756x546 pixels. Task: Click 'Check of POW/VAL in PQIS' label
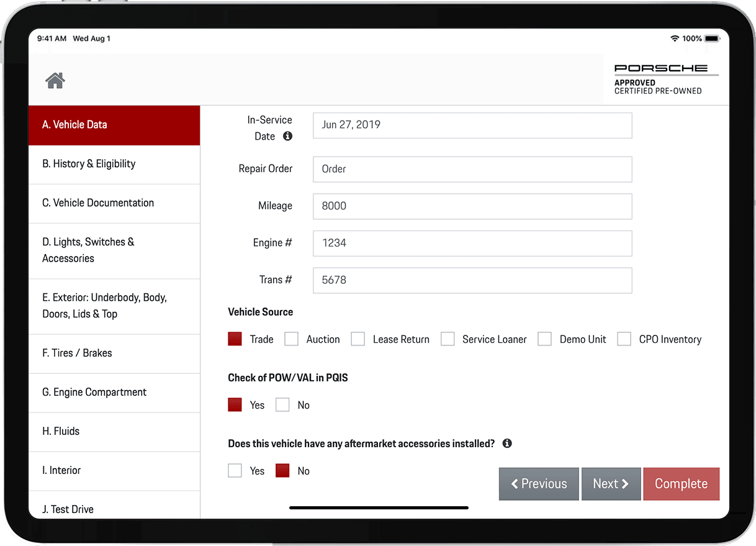[x=288, y=378]
